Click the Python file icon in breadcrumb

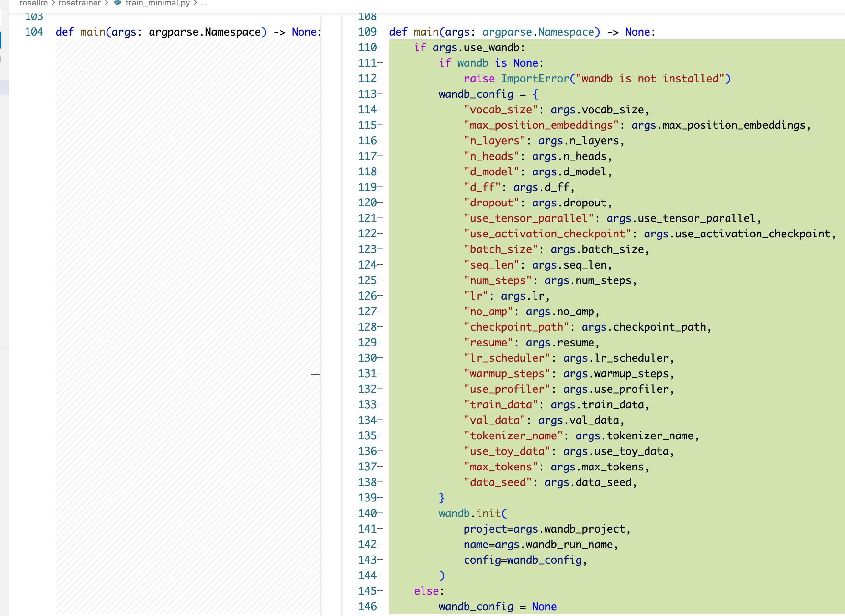118,3
